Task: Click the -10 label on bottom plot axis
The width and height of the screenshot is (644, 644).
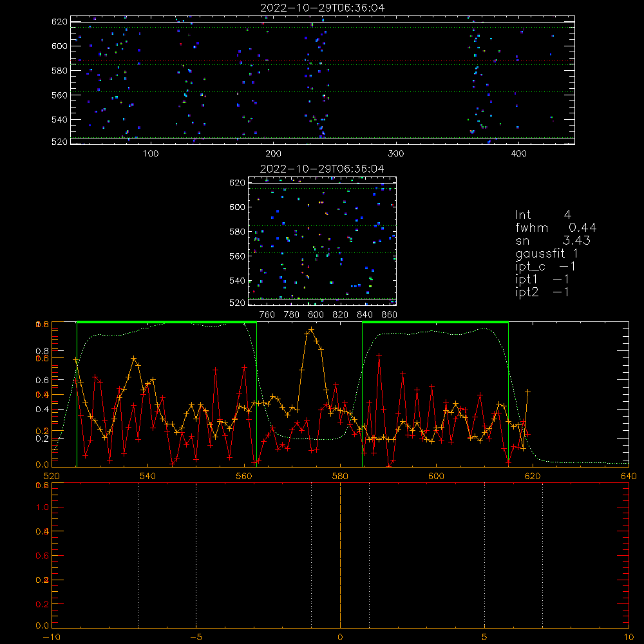Action: (52, 637)
